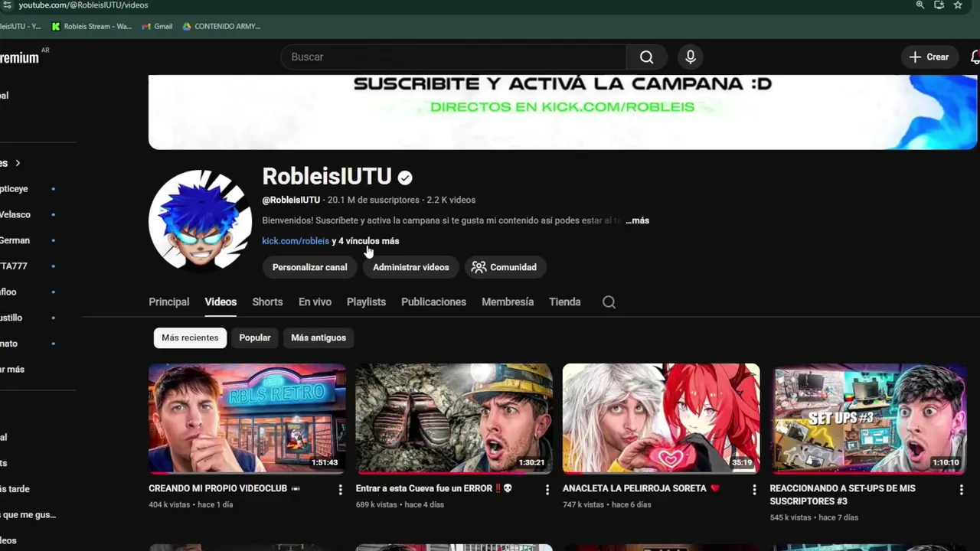
Task: Open the Membresía tab
Action: coord(508,302)
